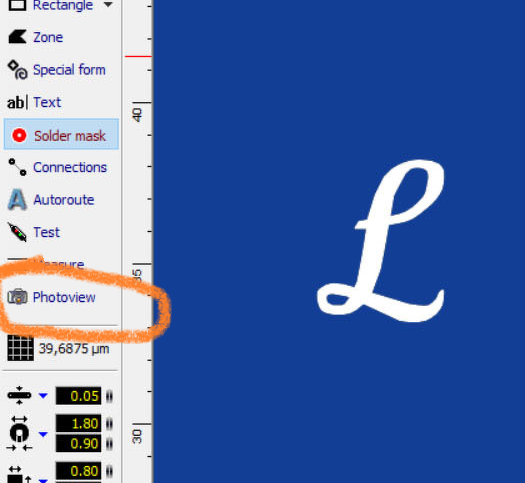Select the Text tool icon
Viewport: 525px width, 483px height.
click(17, 102)
